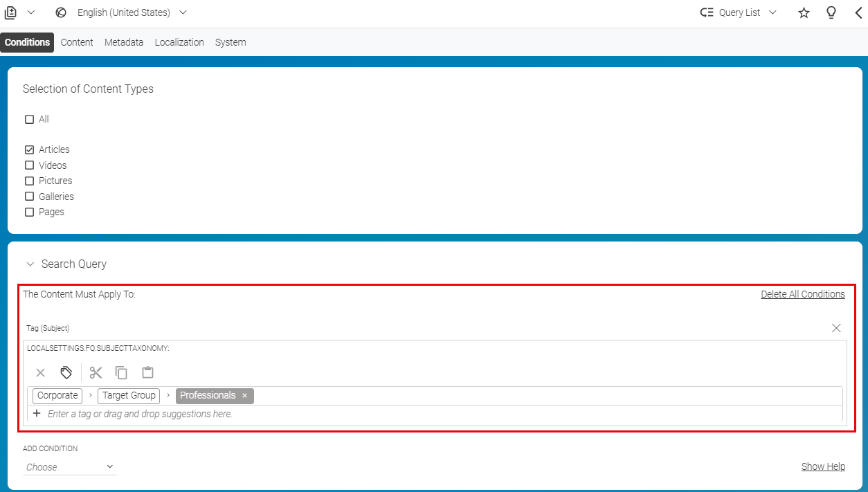This screenshot has width=868, height=492.
Task: Mark query as favorite with star icon
Action: [x=804, y=12]
